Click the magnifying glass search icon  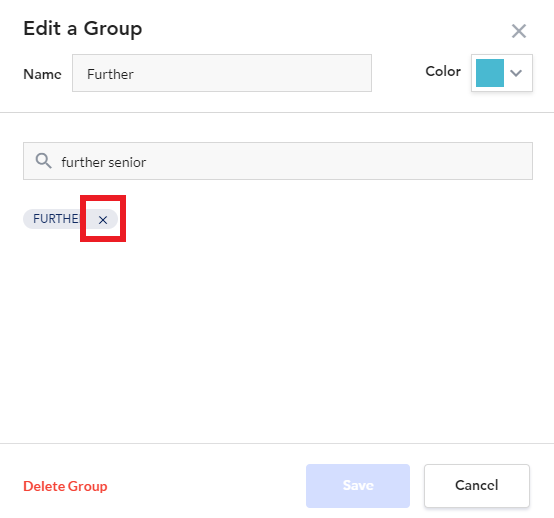point(43,161)
